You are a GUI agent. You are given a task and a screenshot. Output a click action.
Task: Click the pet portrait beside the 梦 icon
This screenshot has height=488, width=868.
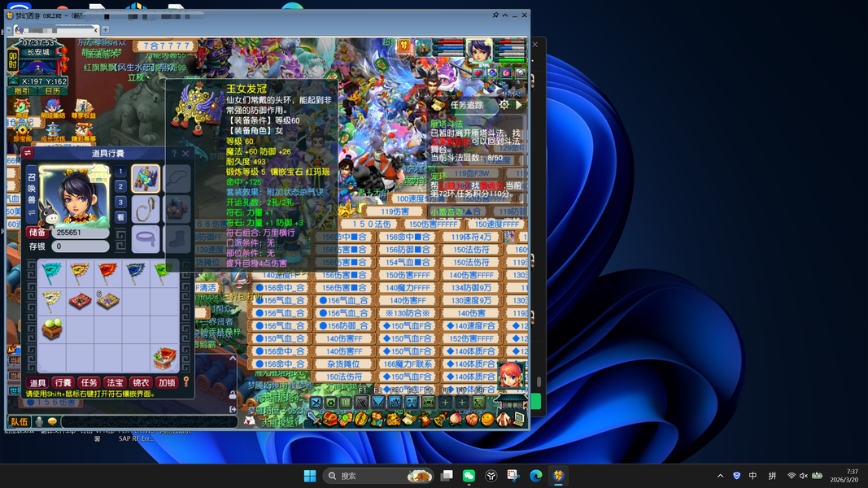coord(424,48)
